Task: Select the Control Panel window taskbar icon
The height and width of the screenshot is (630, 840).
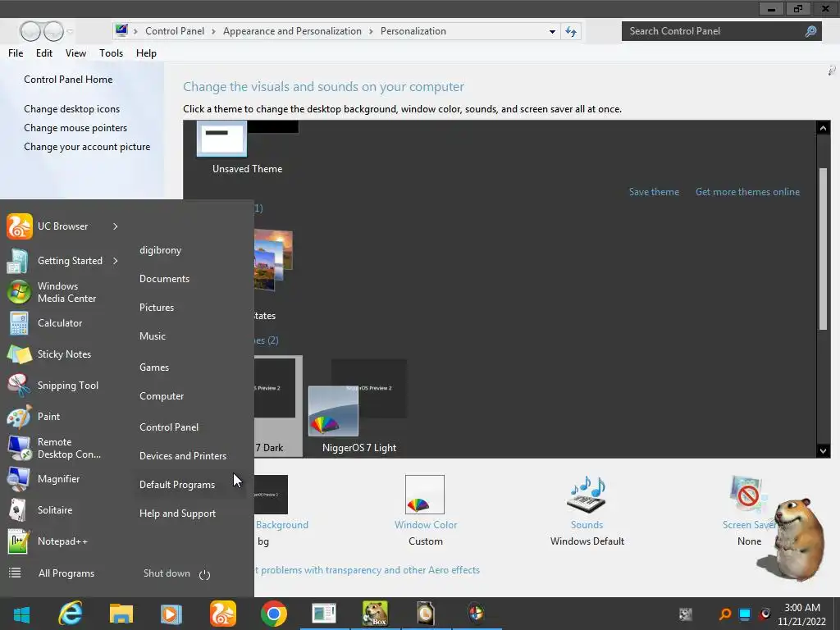Action: 324,614
